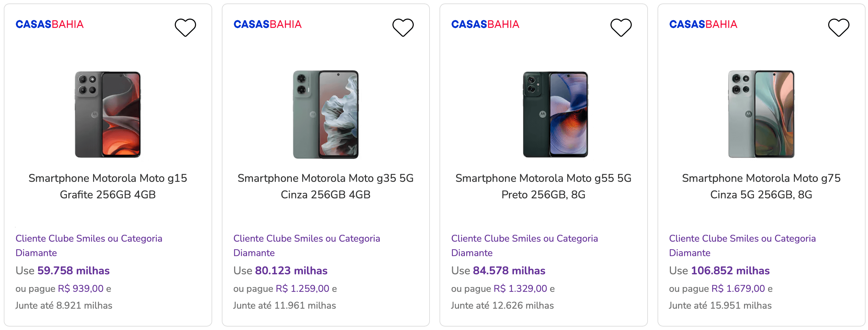Click the 106.852 milhas offer on the Moto g75

click(730, 271)
